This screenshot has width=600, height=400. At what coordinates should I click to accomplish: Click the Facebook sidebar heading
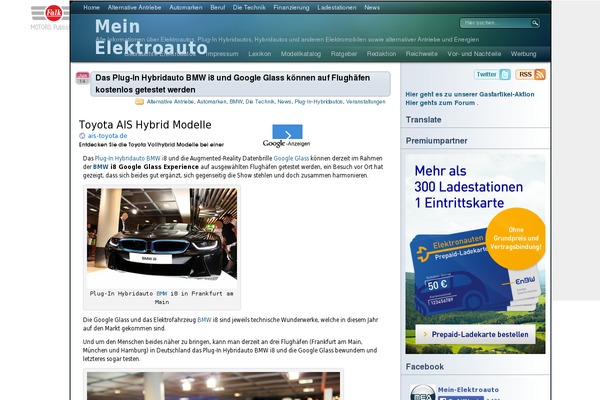pos(425,367)
